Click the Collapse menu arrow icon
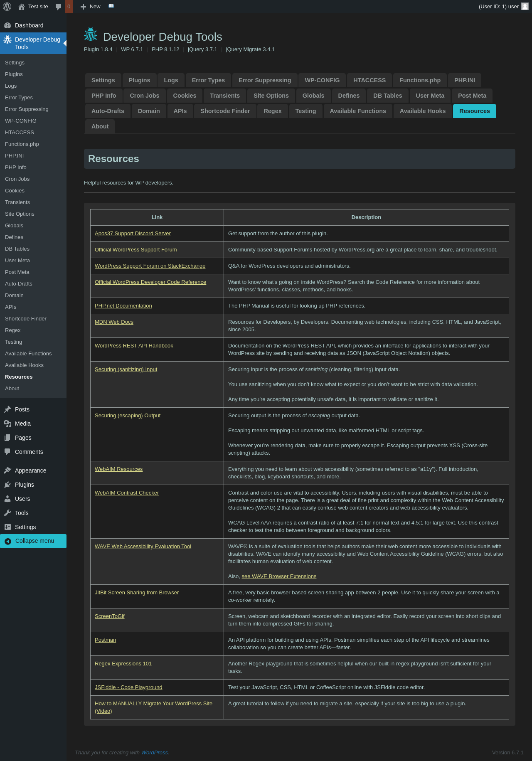This screenshot has height=761, width=532. (8, 541)
